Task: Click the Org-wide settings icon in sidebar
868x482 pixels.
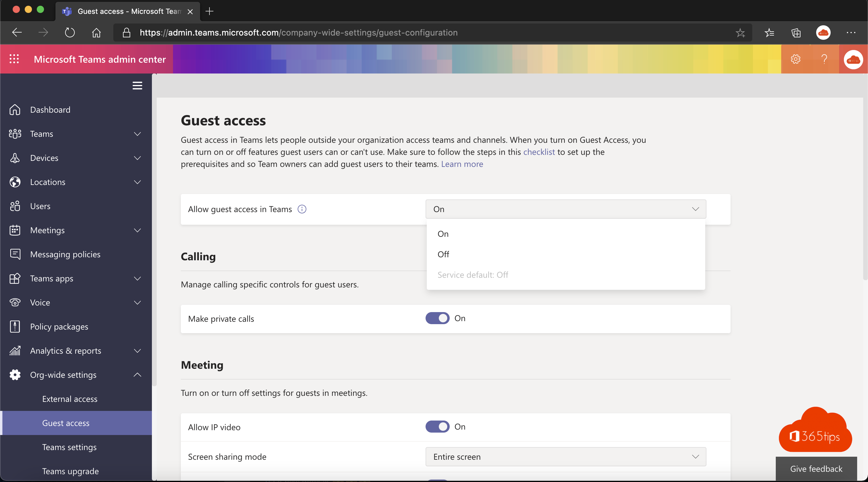Action: click(x=15, y=374)
